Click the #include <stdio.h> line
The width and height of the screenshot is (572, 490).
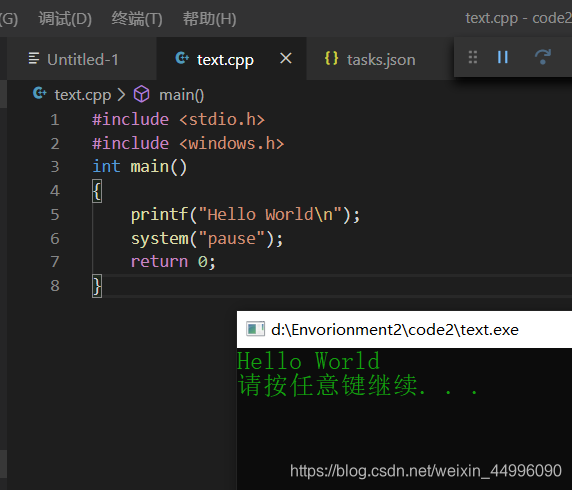click(x=178, y=120)
